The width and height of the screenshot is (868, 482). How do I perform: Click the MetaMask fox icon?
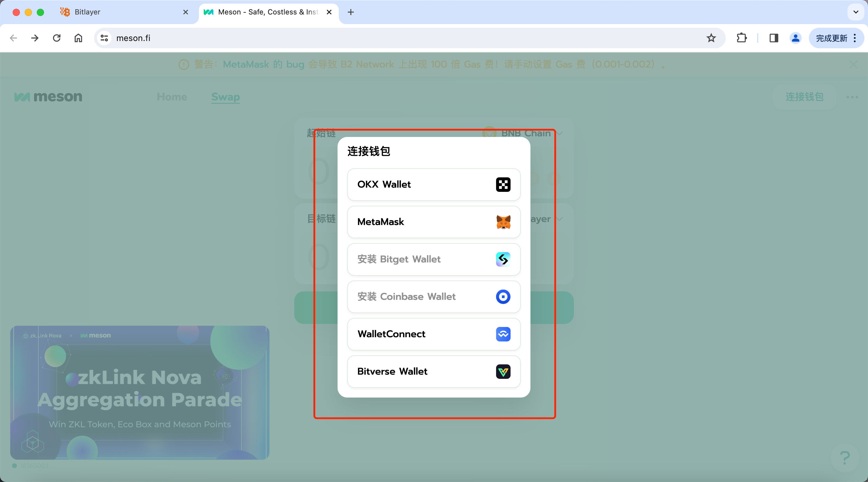[x=503, y=222]
